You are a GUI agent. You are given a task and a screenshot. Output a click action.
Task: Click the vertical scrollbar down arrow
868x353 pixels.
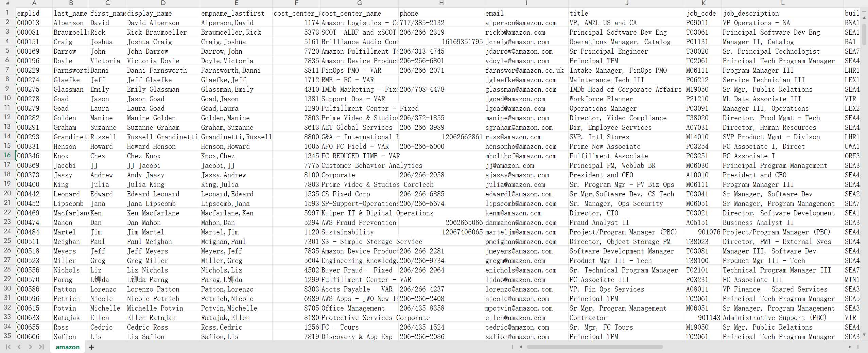pos(865,335)
